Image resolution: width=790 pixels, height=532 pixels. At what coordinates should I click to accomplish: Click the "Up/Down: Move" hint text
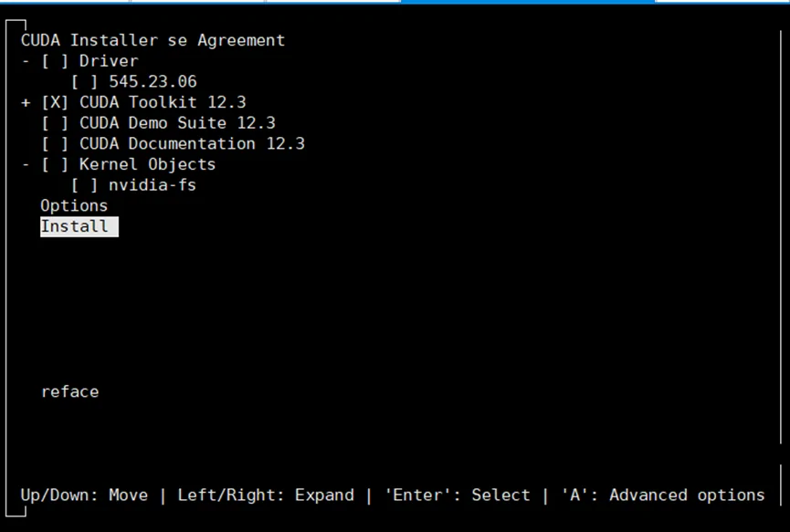click(84, 495)
